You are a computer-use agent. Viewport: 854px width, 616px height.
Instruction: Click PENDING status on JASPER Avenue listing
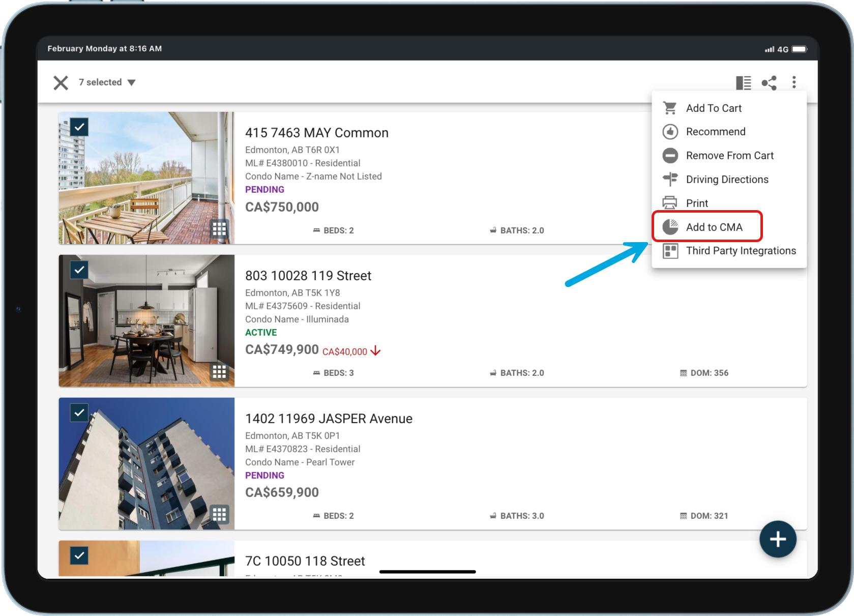[x=264, y=476]
